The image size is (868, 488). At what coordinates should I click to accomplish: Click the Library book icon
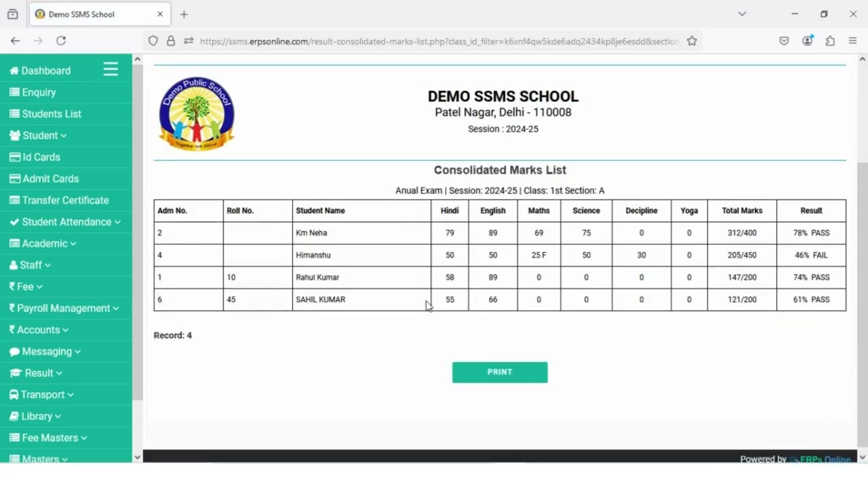[14, 416]
